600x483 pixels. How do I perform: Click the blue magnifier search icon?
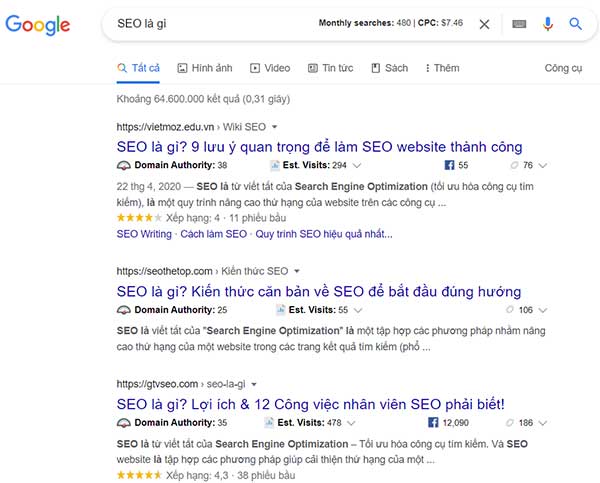pyautogui.click(x=575, y=24)
